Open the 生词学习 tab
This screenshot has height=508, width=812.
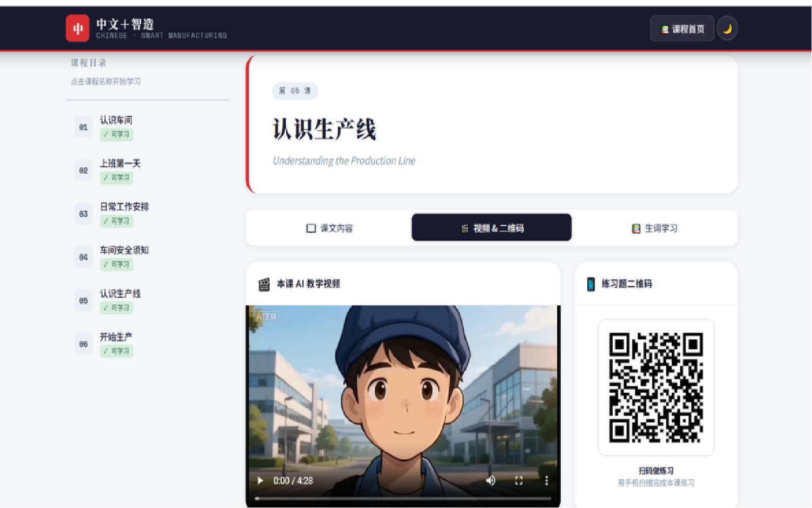(654, 228)
